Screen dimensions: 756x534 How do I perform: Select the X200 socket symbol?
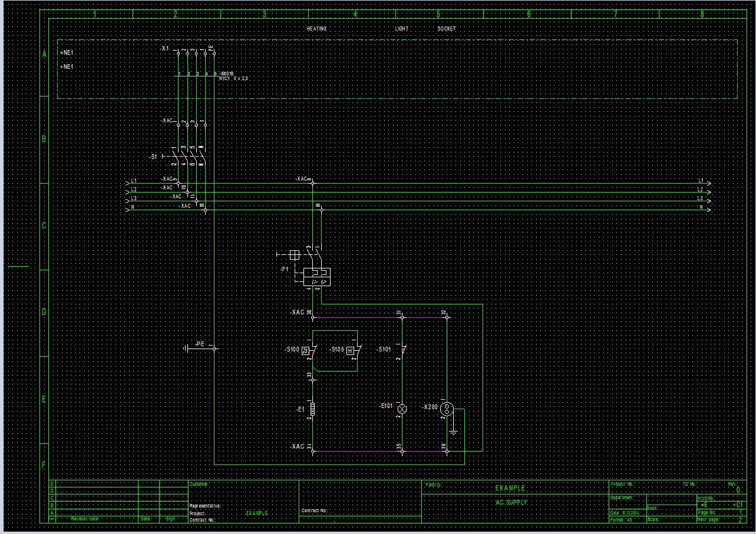coord(447,407)
